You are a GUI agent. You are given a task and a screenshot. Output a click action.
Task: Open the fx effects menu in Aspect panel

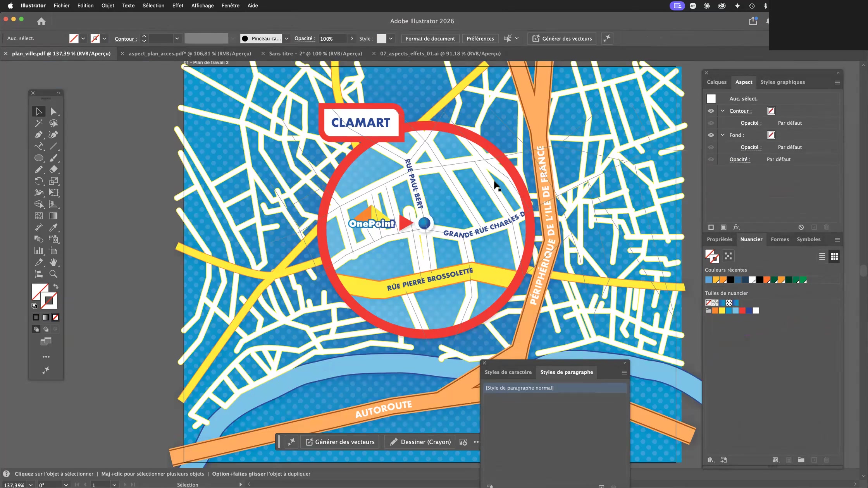tap(737, 227)
